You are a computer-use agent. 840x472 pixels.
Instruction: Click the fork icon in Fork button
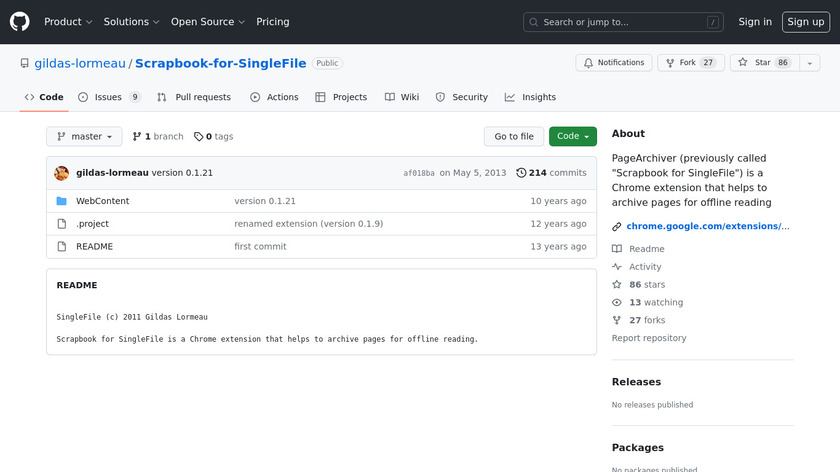tap(668, 63)
